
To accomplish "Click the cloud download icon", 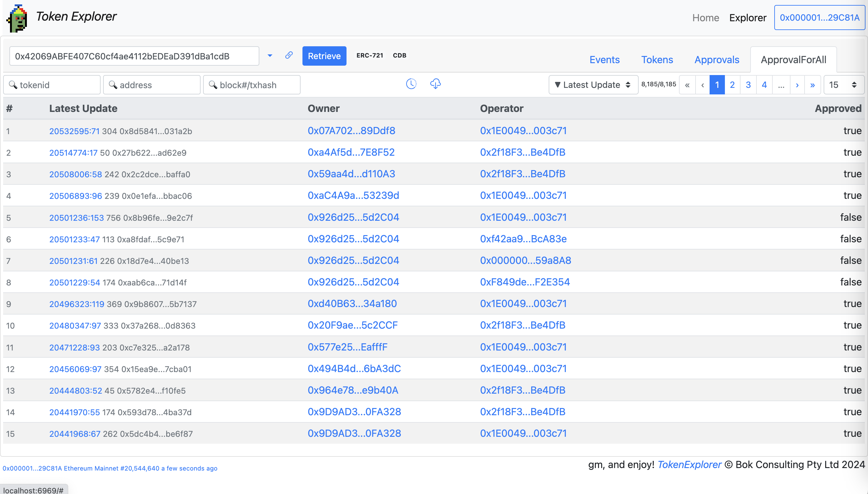I will point(435,84).
